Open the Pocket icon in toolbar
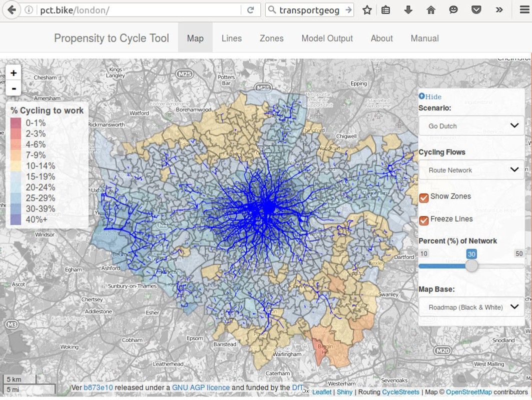This screenshot has width=532, height=400. pyautogui.click(x=476, y=10)
